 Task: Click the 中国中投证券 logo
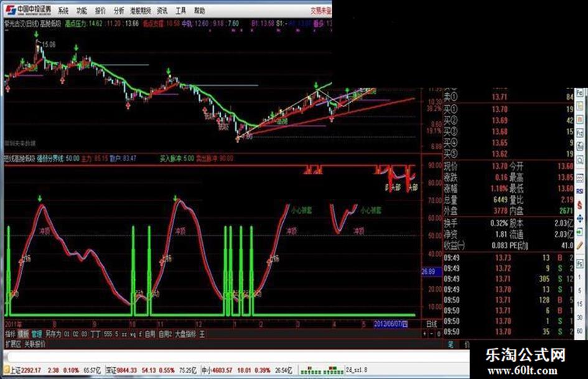coord(29,10)
